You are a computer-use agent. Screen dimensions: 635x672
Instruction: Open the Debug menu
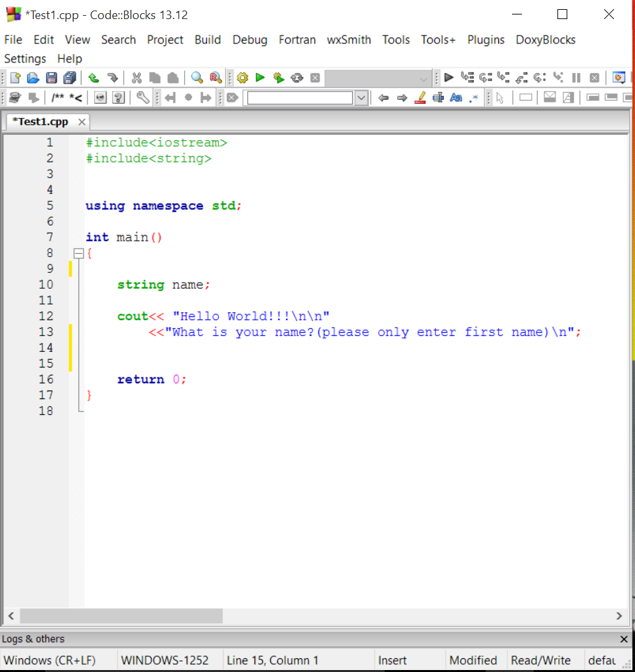(x=250, y=40)
